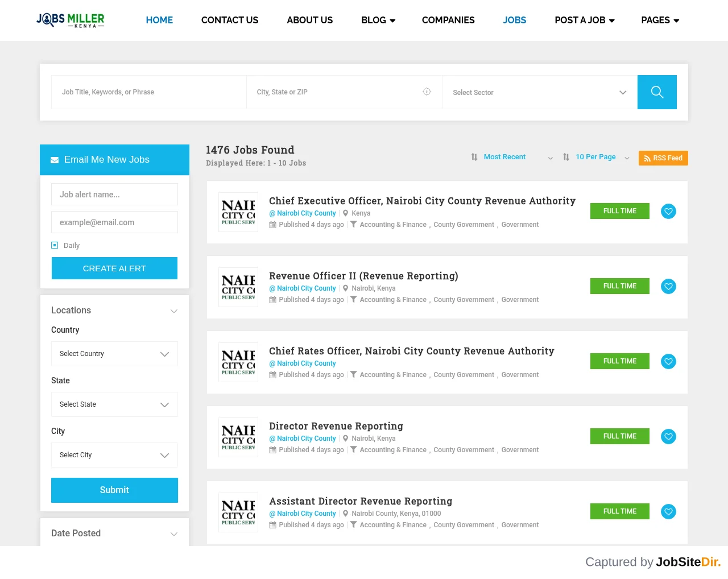Expand the Blog menu
This screenshot has width=728, height=579.
[x=378, y=20]
